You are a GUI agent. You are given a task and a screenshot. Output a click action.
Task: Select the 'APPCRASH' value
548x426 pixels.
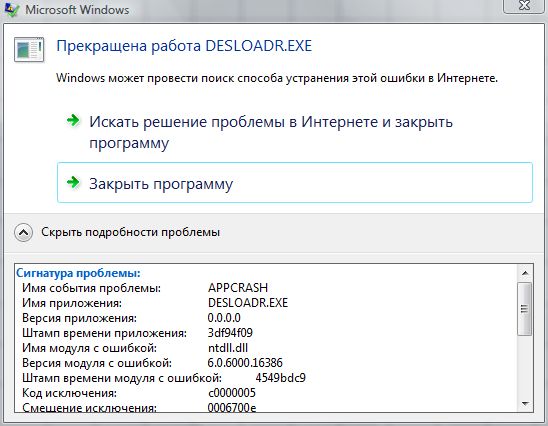click(238, 288)
